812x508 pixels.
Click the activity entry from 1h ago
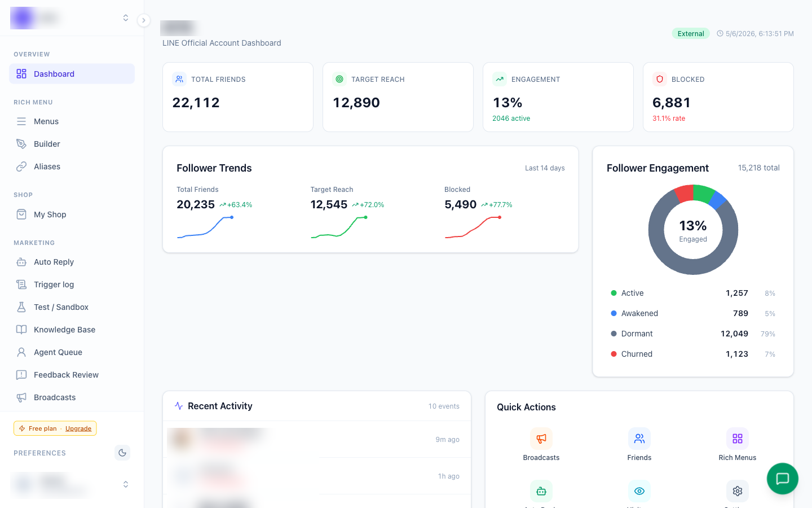pos(317,476)
